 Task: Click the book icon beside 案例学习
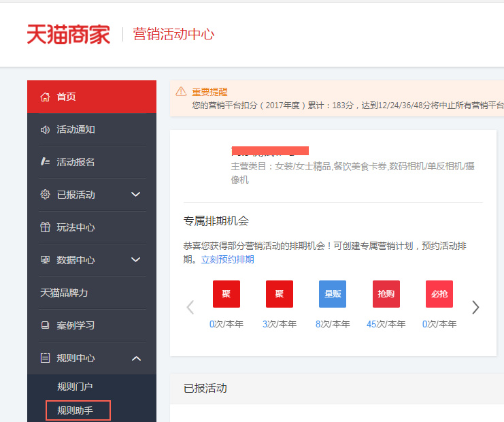(45, 325)
